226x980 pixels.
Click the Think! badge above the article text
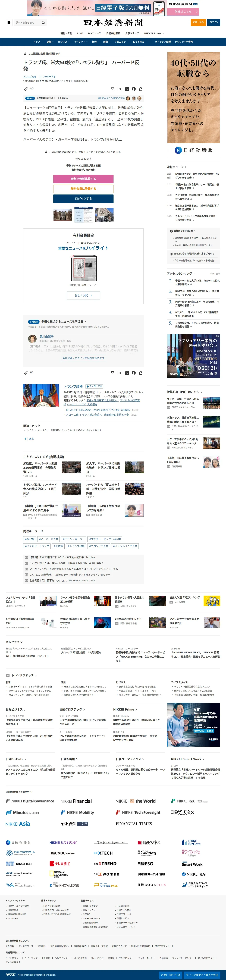point(30,98)
